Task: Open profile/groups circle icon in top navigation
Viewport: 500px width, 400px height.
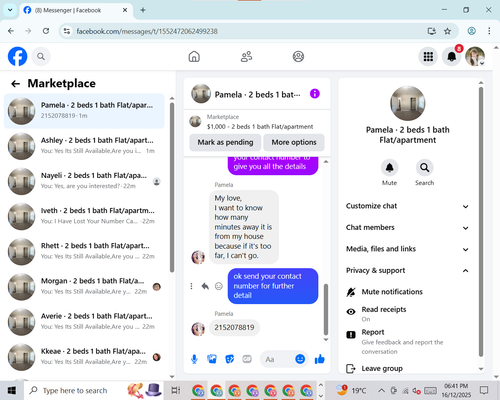Action: 298,56
